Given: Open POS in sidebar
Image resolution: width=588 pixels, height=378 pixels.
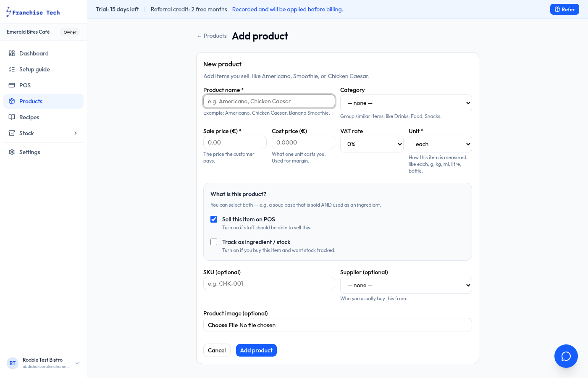Looking at the screenshot, I should coord(43,85).
